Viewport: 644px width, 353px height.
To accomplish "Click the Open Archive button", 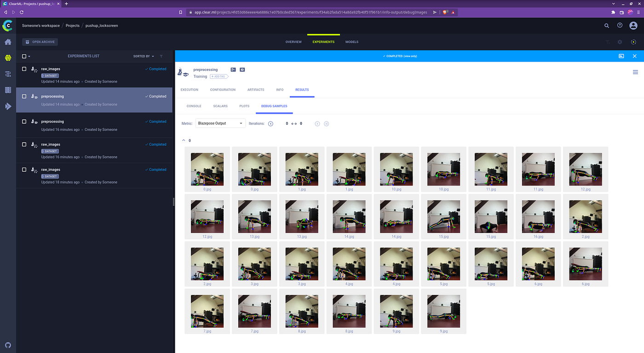I will tap(40, 42).
